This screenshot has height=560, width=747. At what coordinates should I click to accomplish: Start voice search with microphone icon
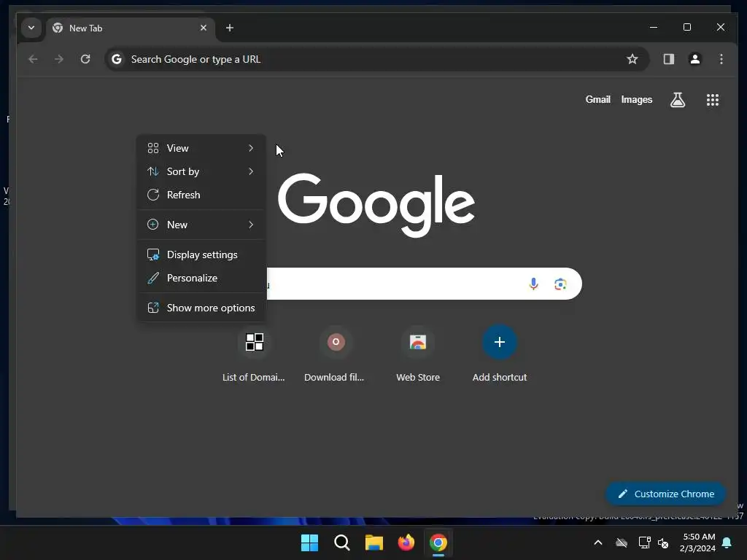pyautogui.click(x=533, y=284)
